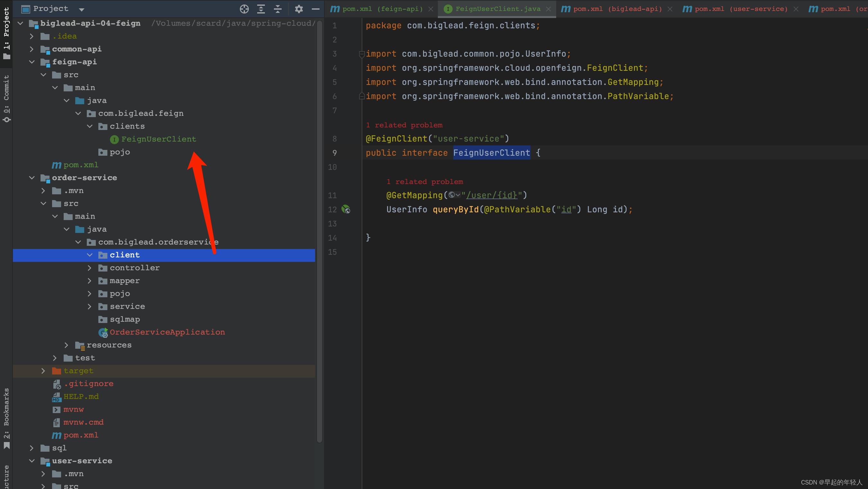Open the Commit tool window
868x489 pixels.
click(x=6, y=98)
